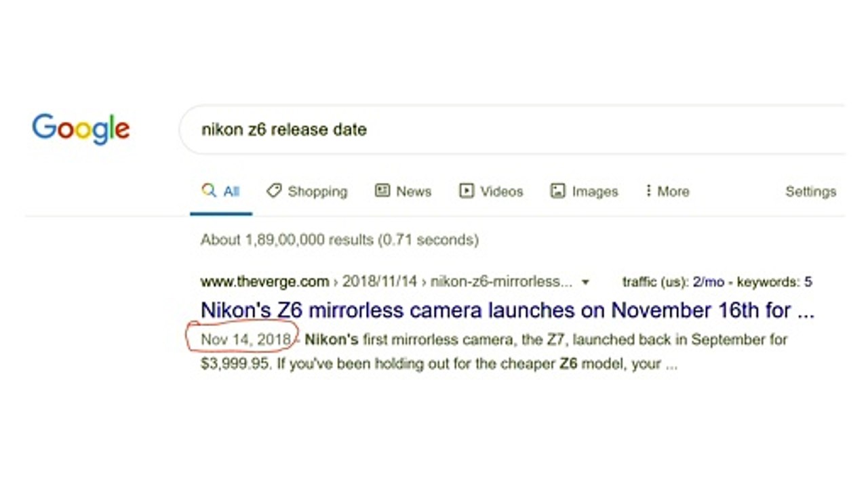
Task: Click the result snippet about the Z7 launch
Action: click(494, 351)
